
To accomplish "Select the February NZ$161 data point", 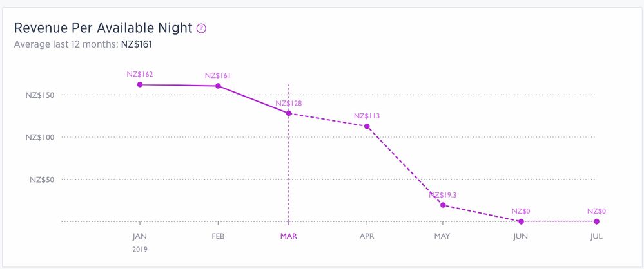I will point(218,86).
